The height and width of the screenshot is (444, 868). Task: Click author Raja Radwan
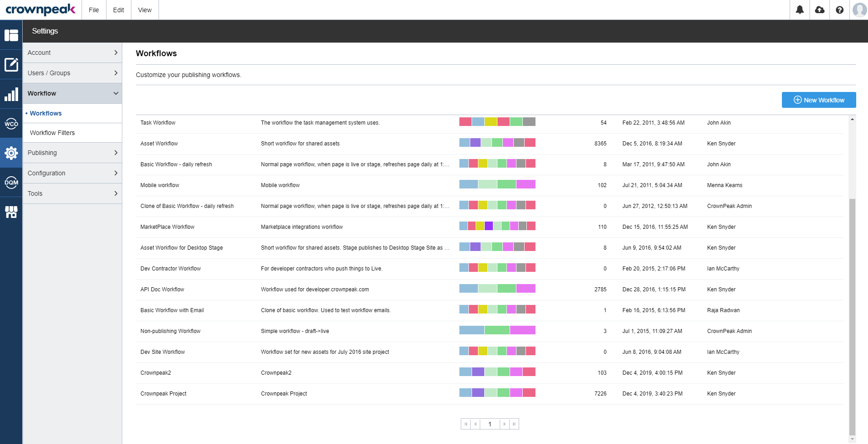723,310
